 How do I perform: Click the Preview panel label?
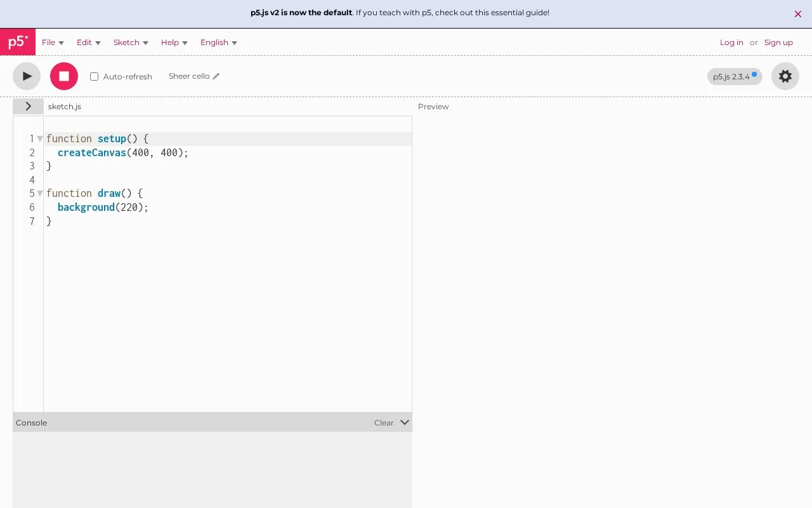pos(433,107)
